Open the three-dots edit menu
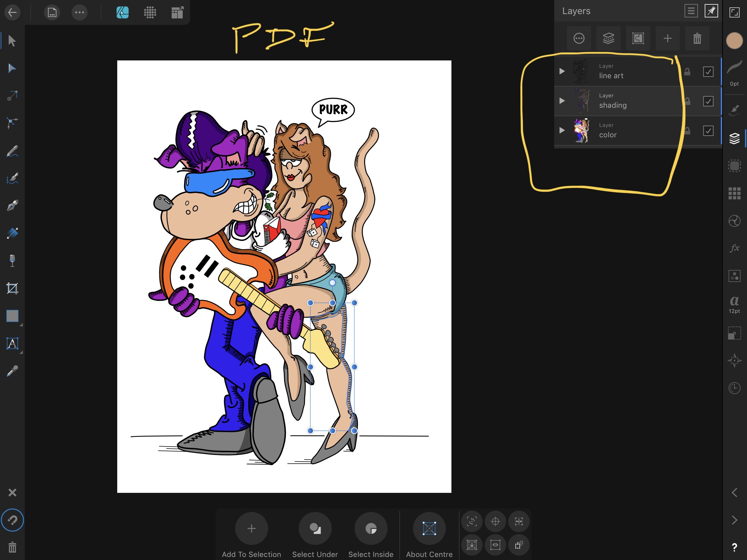The height and width of the screenshot is (560, 747). click(x=80, y=12)
